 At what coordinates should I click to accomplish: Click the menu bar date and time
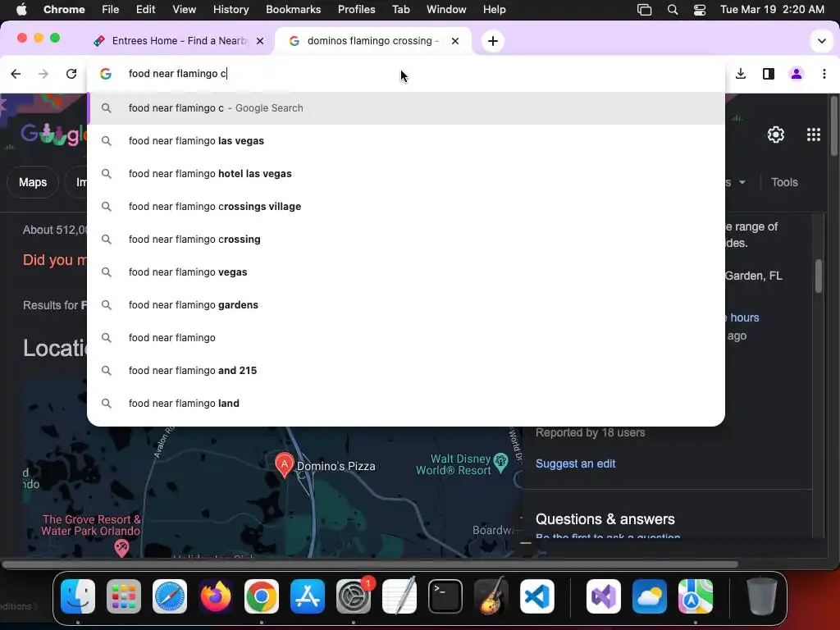pyautogui.click(x=772, y=10)
